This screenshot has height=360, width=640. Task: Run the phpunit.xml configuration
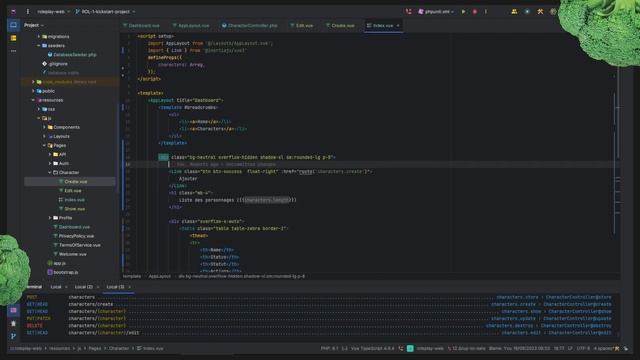click(x=463, y=12)
